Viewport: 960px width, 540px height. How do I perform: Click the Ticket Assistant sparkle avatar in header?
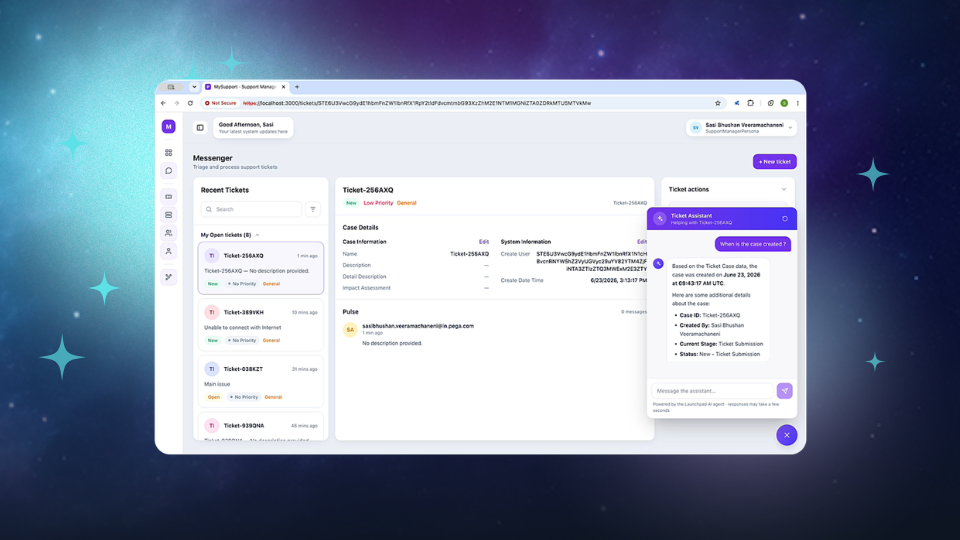[x=660, y=219]
